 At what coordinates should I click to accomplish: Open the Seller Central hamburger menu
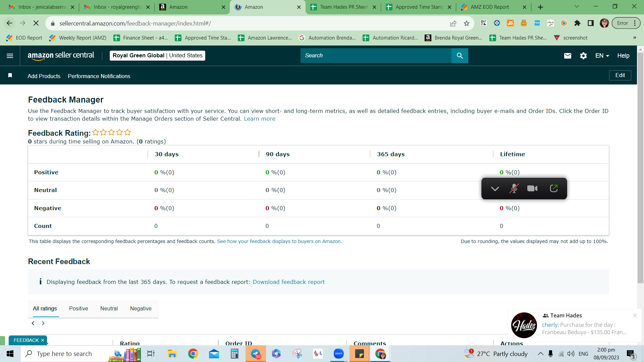10,56
